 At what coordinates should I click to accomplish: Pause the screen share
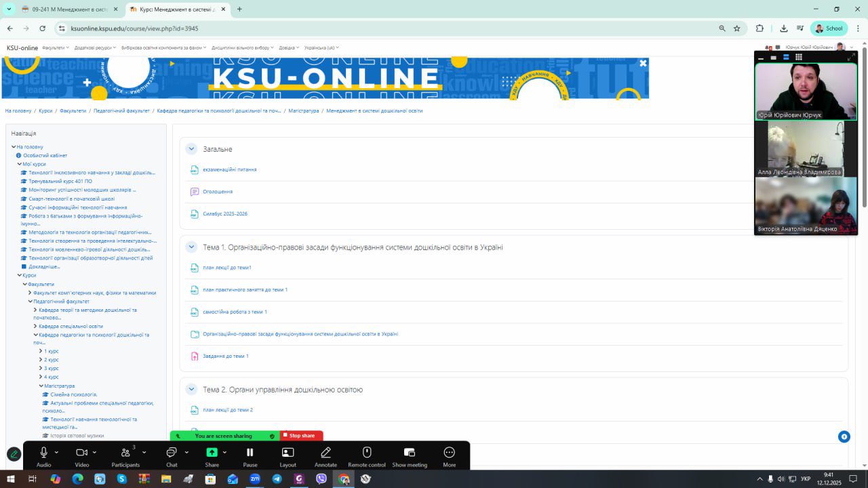[250, 453]
